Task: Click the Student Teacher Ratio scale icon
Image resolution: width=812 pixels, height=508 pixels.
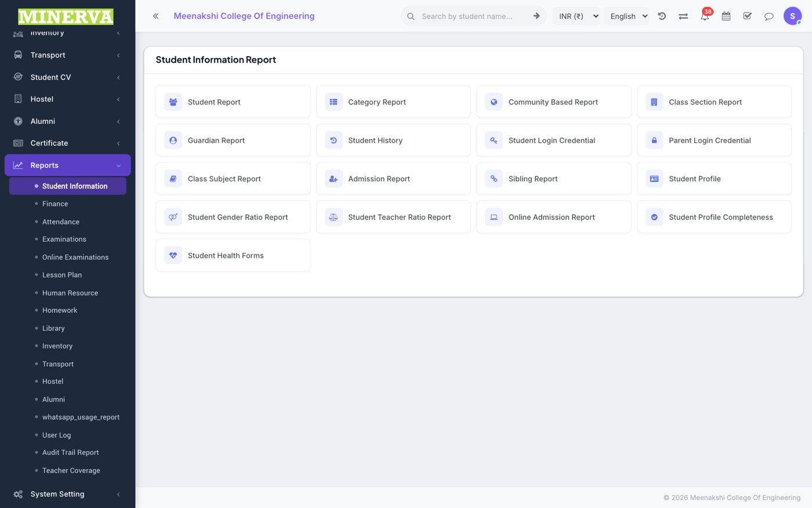Action: 333,217
